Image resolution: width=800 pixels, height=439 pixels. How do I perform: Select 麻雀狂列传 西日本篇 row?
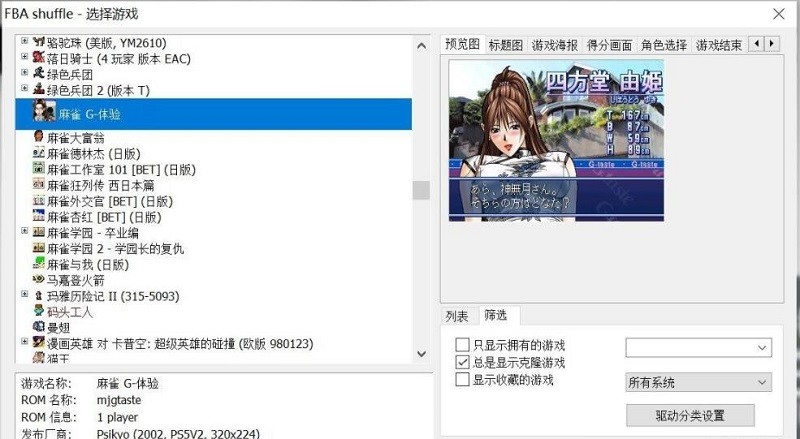click(101, 185)
